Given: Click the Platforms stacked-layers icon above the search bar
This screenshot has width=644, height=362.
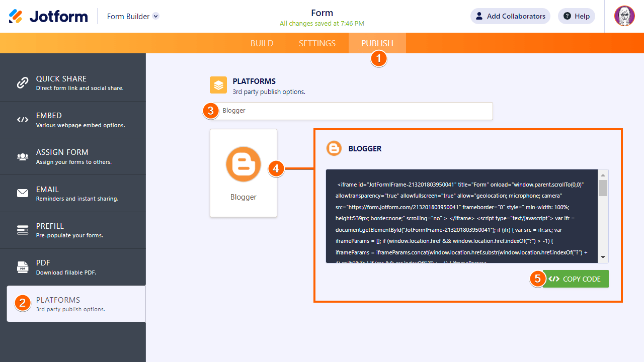Looking at the screenshot, I should click(x=218, y=85).
